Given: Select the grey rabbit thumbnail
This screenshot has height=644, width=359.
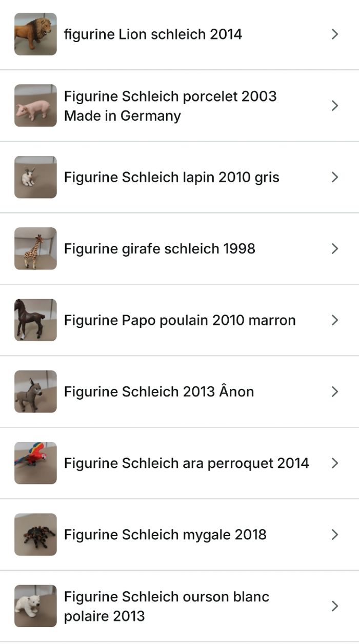Looking at the screenshot, I should click(35, 177).
